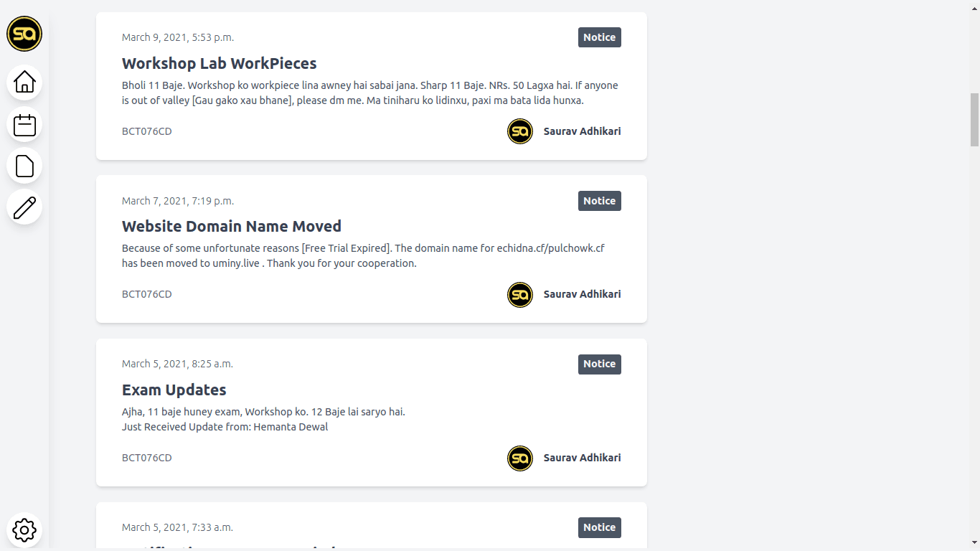
Task: Click BCT076CD tag on Website Domain Name Moved card
Action: (147, 294)
